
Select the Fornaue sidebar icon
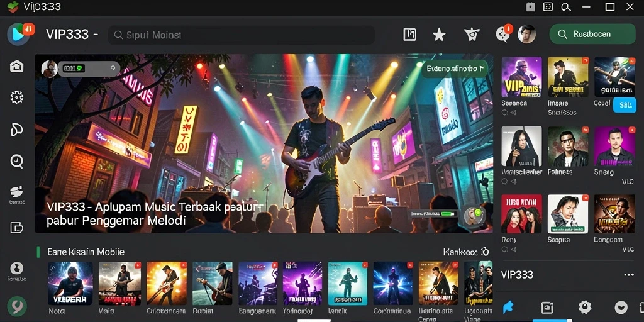(17, 272)
